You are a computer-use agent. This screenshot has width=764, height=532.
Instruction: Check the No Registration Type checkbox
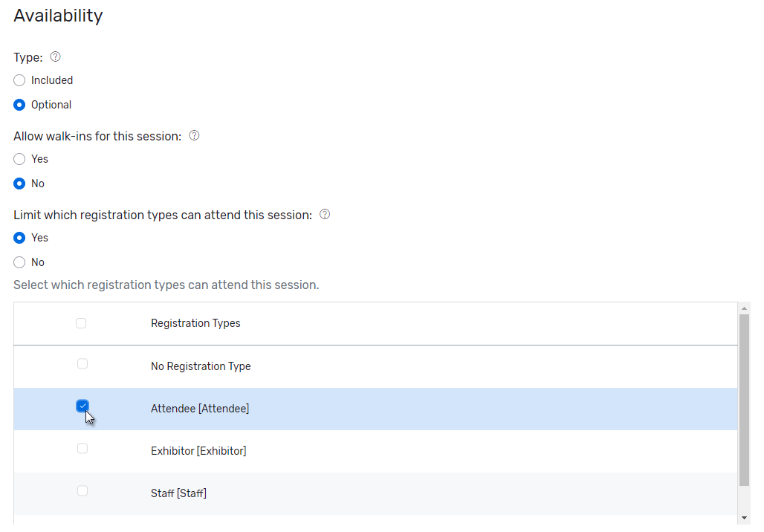[82, 364]
